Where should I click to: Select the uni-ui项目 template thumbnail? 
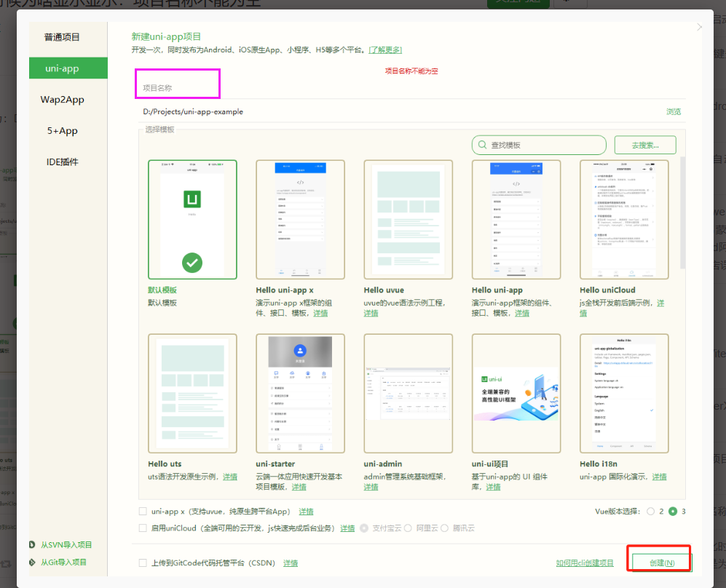pos(516,393)
